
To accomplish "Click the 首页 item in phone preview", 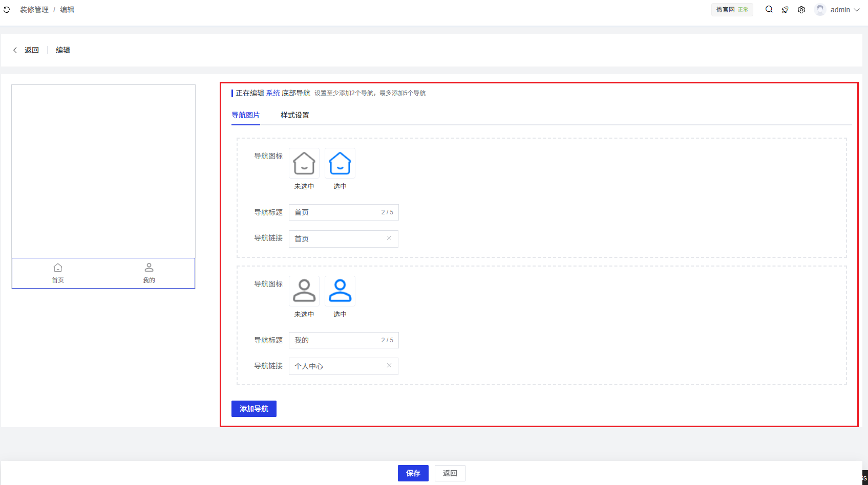I will click(x=58, y=273).
